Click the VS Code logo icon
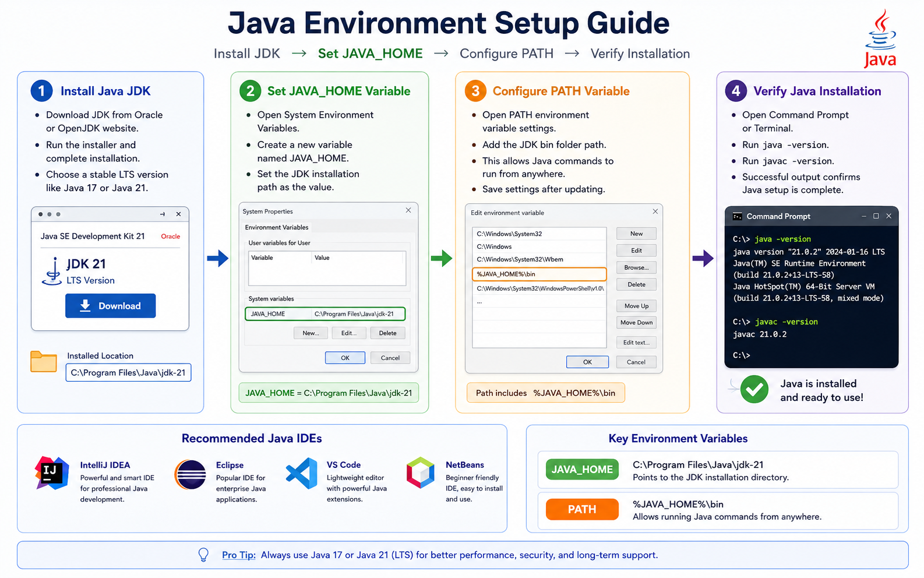Screen dimensions: 924x578 tap(302, 473)
